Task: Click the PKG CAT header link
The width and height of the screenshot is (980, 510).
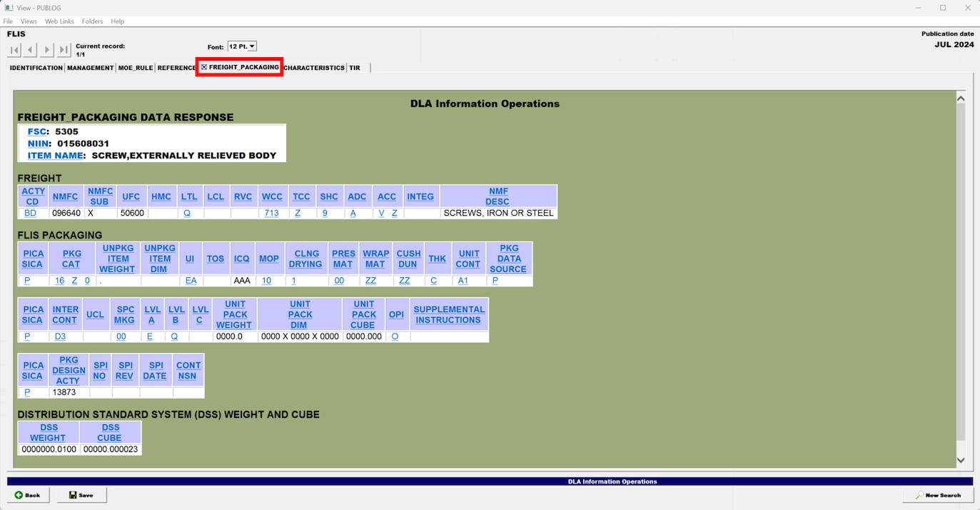Action: pos(71,259)
